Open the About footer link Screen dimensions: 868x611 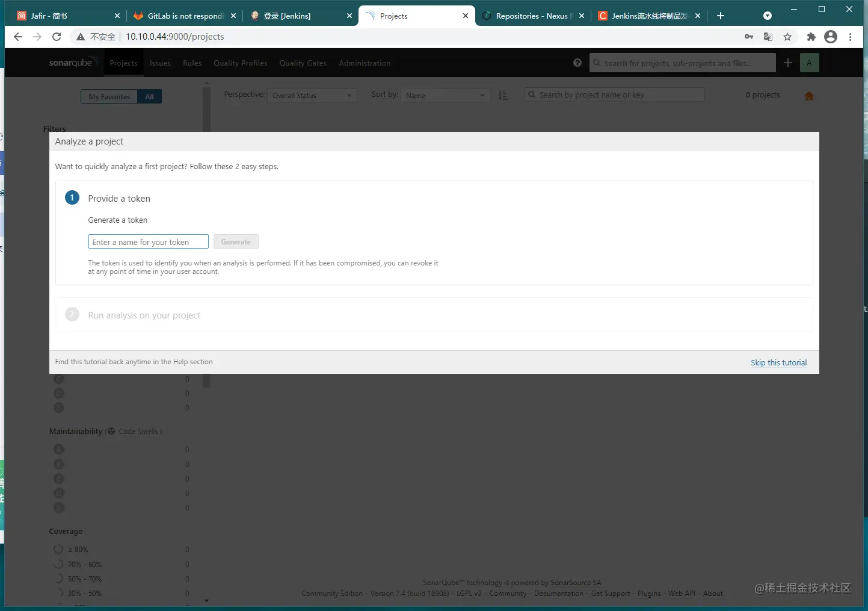click(x=713, y=594)
